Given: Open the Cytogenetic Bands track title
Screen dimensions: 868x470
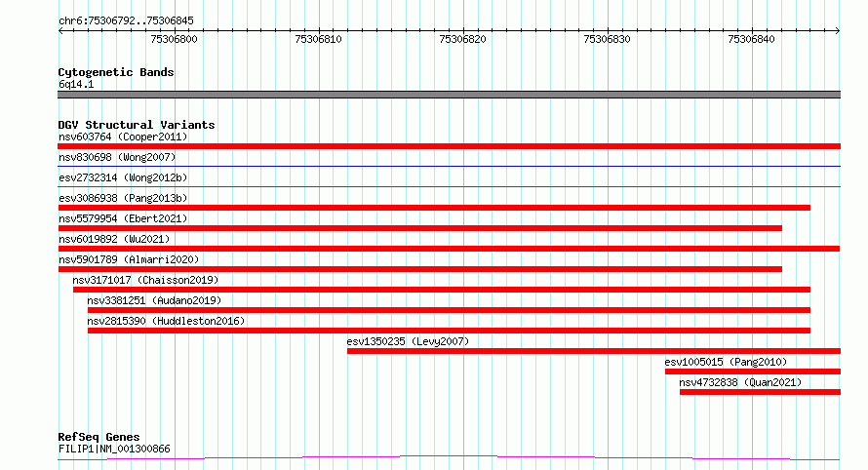Looking at the screenshot, I should pos(116,72).
